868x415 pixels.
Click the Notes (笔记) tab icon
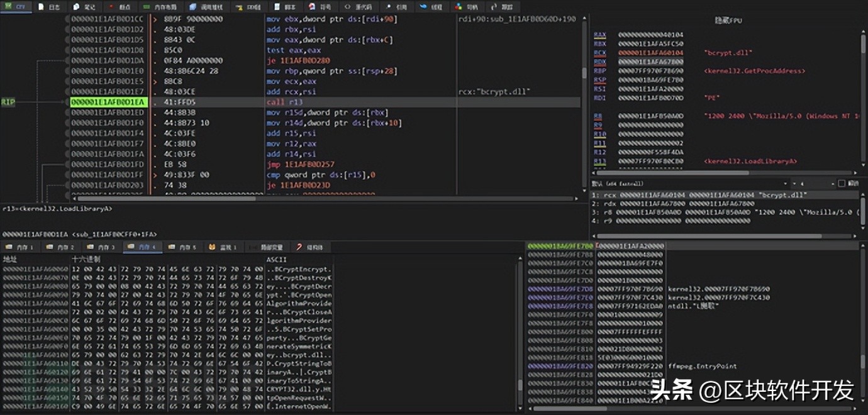77,7
